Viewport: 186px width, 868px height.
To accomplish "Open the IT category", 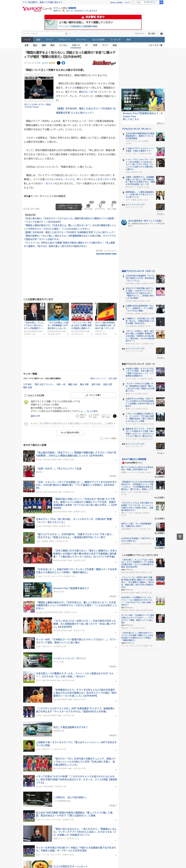I will pos(86,45).
